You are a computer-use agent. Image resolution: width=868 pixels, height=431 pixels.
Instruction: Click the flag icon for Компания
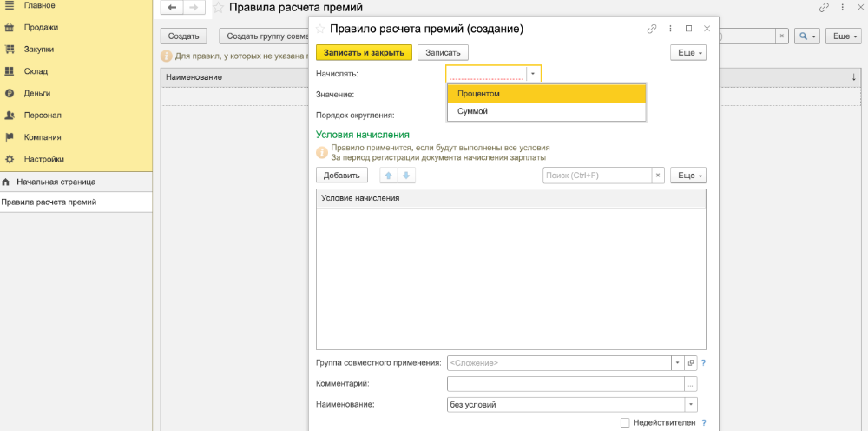9,137
